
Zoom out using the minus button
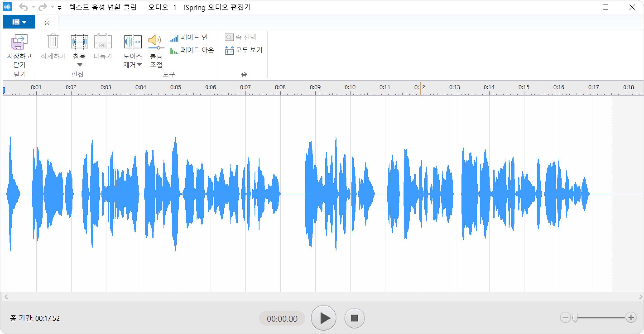[x=565, y=317]
